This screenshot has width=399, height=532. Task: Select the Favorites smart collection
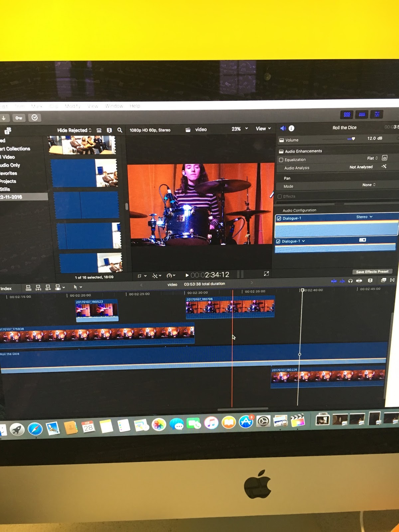tap(8, 173)
